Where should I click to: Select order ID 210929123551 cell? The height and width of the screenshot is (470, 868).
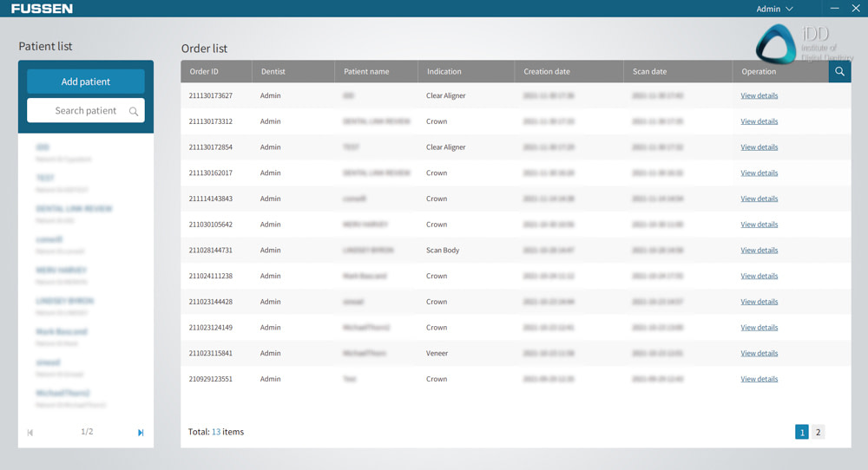(210, 379)
